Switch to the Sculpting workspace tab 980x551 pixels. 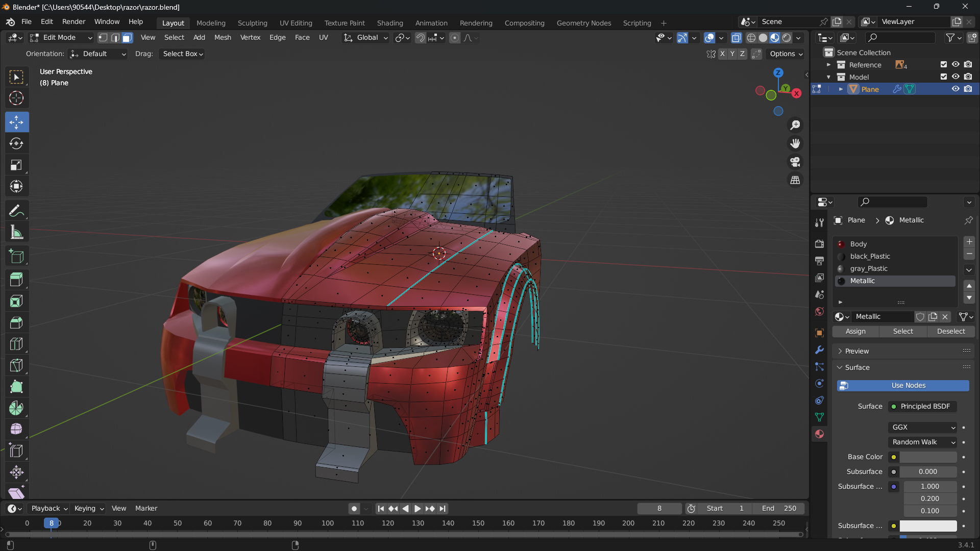point(252,23)
